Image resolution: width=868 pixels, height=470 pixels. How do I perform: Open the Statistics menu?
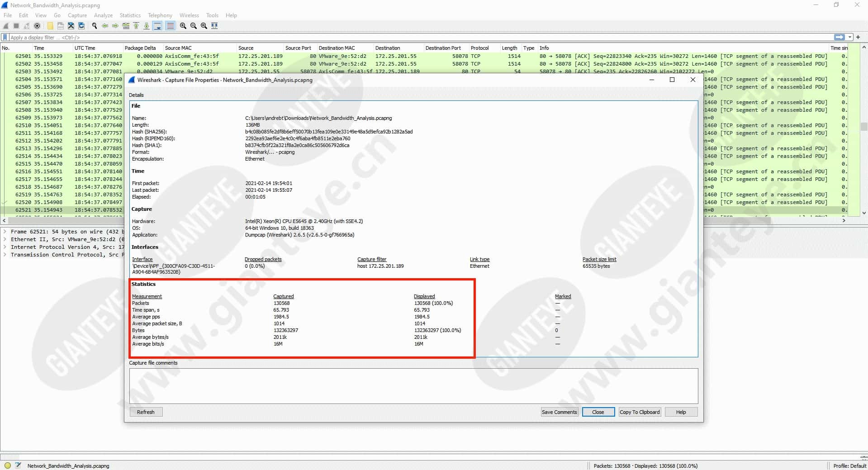[x=130, y=15]
